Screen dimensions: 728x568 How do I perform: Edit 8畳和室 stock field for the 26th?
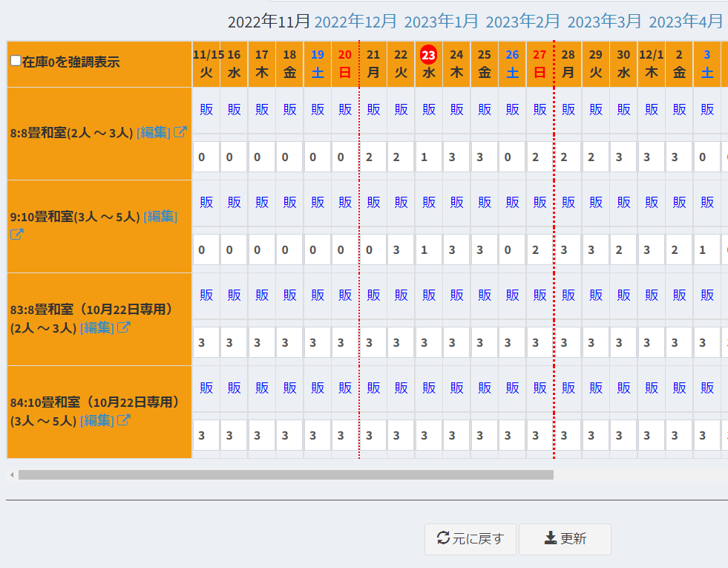point(512,157)
